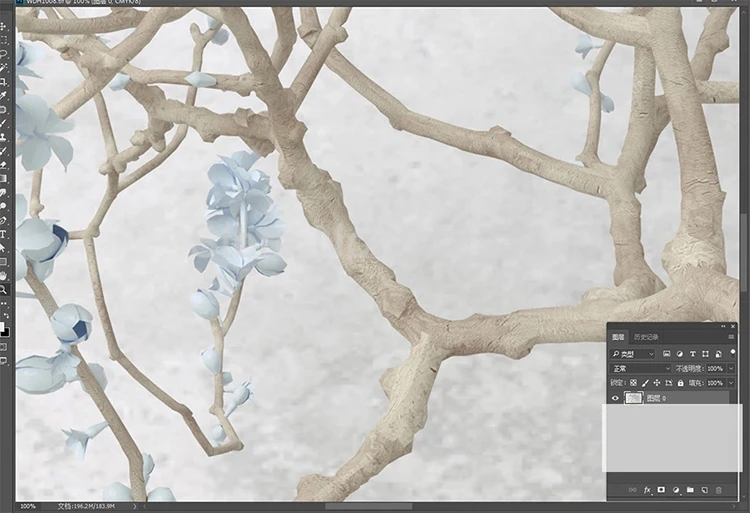The width and height of the screenshot is (750, 523).
Task: Swap foreground and background colors
Action: (x=6, y=316)
